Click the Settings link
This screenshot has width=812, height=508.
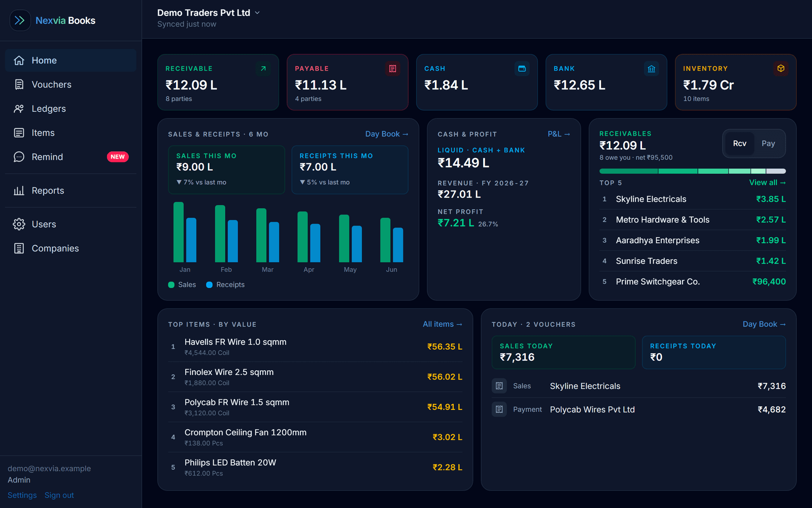[x=22, y=495]
